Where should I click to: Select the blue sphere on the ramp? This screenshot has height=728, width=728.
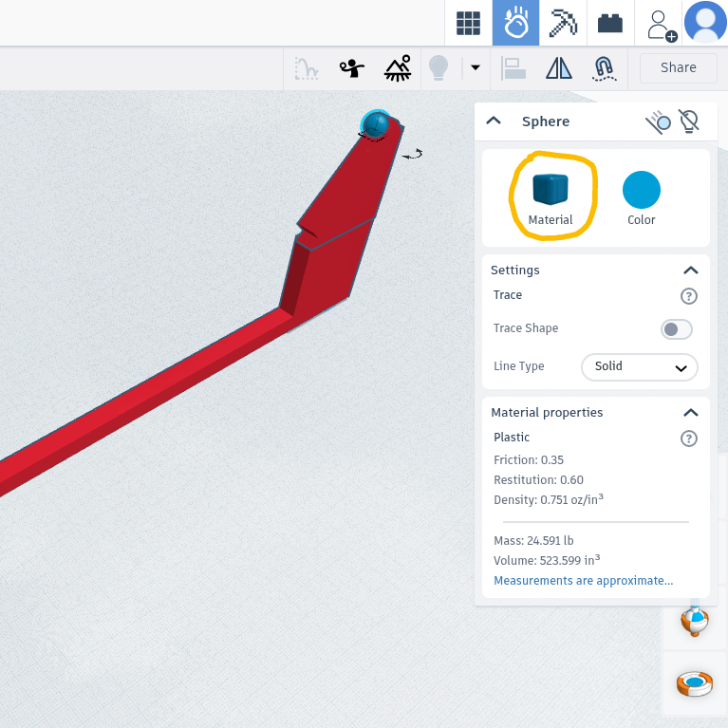pyautogui.click(x=375, y=125)
